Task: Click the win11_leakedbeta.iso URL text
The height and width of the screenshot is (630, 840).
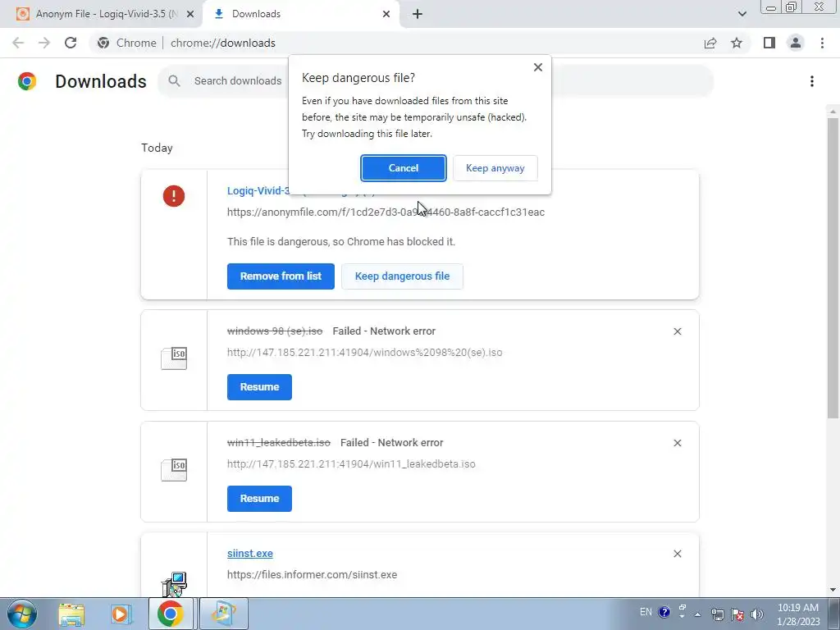Action: (351, 464)
